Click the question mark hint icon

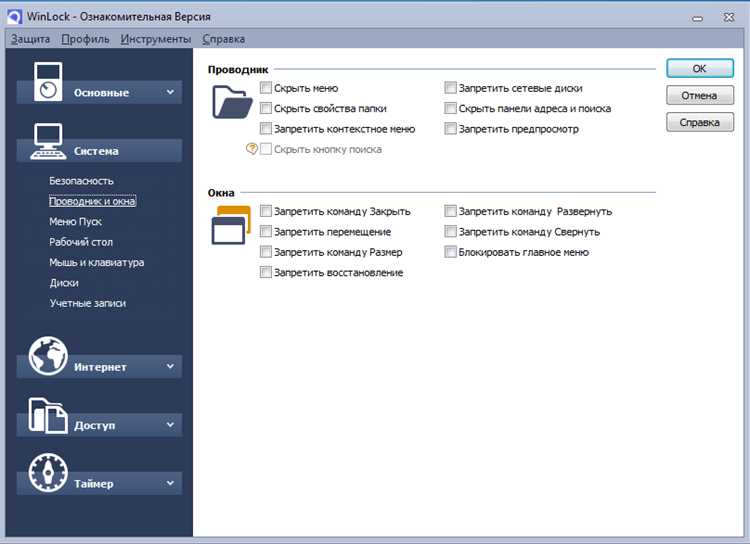point(252,149)
